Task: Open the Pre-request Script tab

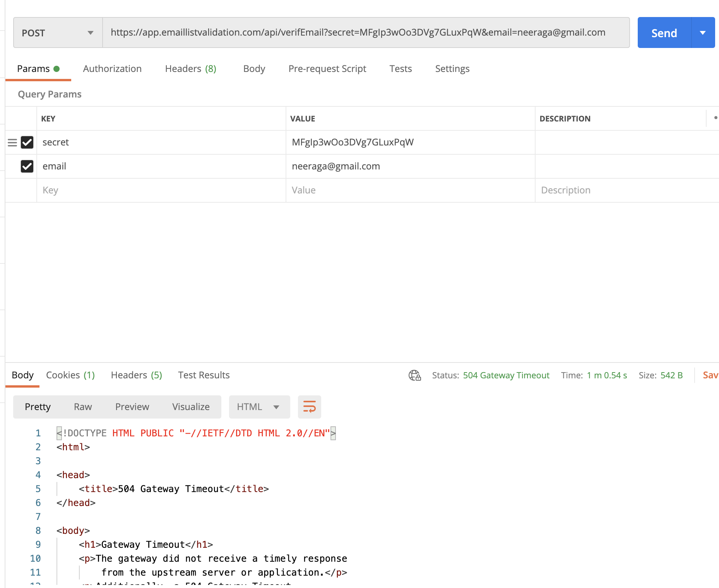Action: [327, 69]
